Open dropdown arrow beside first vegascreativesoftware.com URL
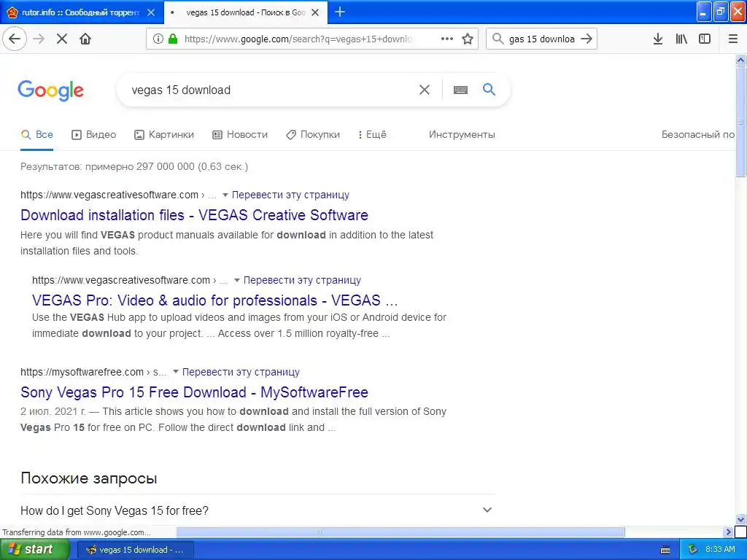This screenshot has height=560, width=747. pos(225,195)
